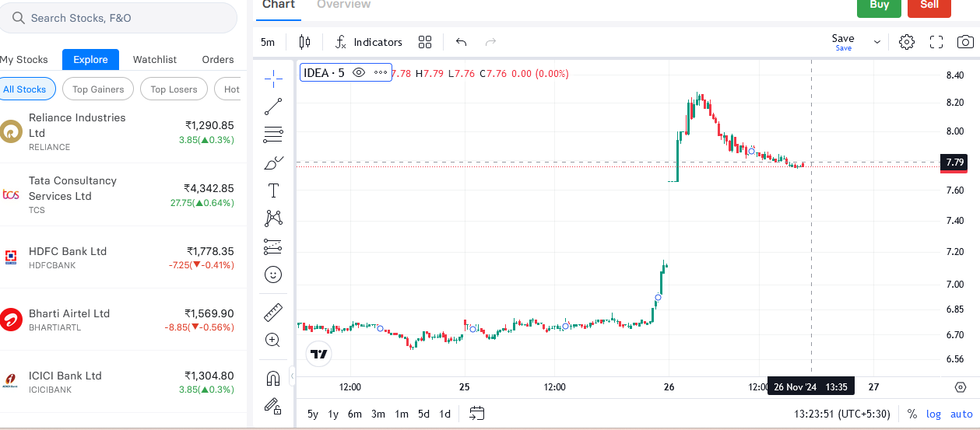This screenshot has width=980, height=430.
Task: Click the 7.79 current price label
Action: [954, 163]
